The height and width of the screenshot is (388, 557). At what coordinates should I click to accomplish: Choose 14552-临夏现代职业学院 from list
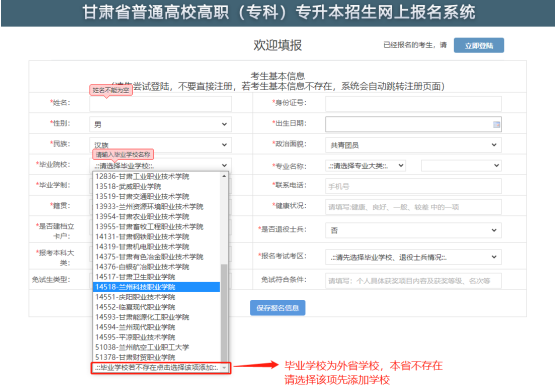[x=156, y=307]
